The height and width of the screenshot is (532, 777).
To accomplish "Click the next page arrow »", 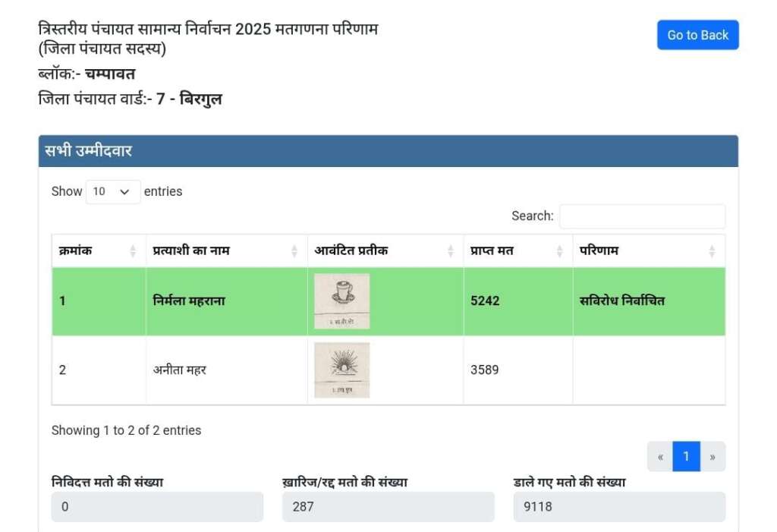I will pyautogui.click(x=713, y=456).
